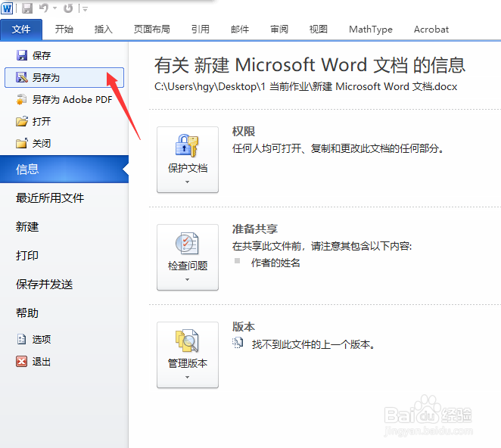Click the text 找不到此文件的上一个版本
The width and height of the screenshot is (501, 448).
(313, 344)
